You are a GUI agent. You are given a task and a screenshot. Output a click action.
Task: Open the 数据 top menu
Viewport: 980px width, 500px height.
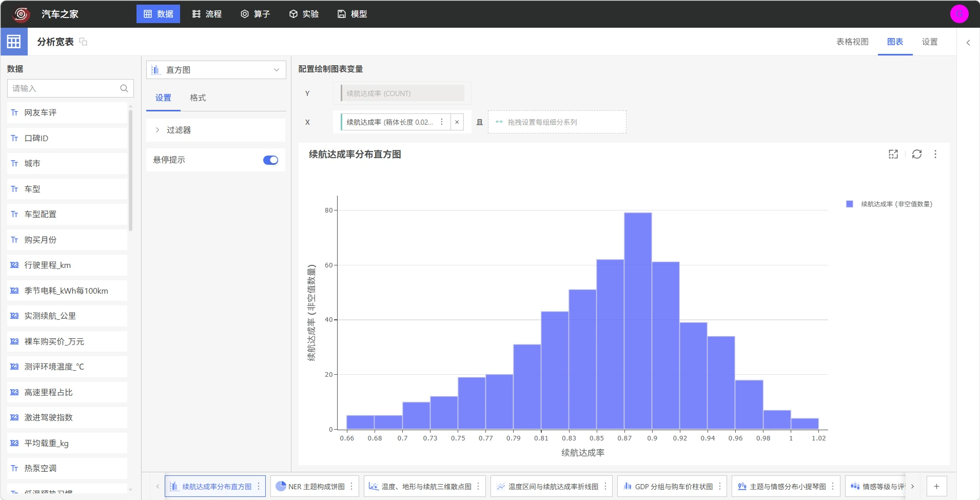pyautogui.click(x=158, y=14)
